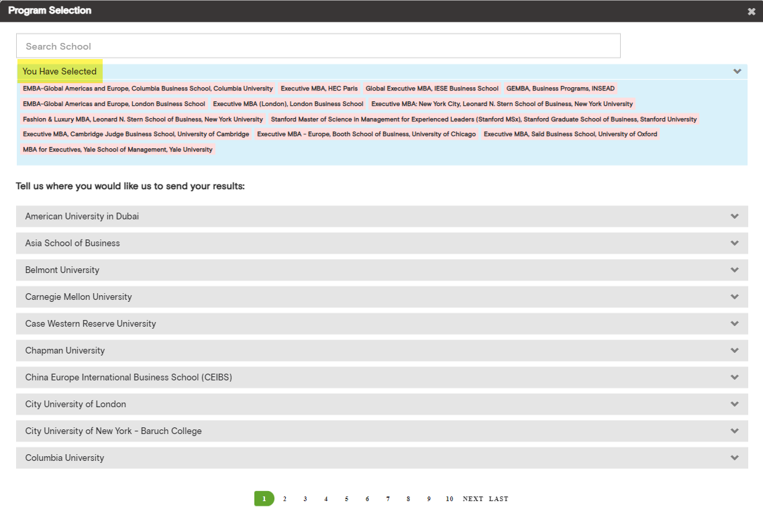
Task: Click the NEXT pagination link
Action: tap(473, 499)
